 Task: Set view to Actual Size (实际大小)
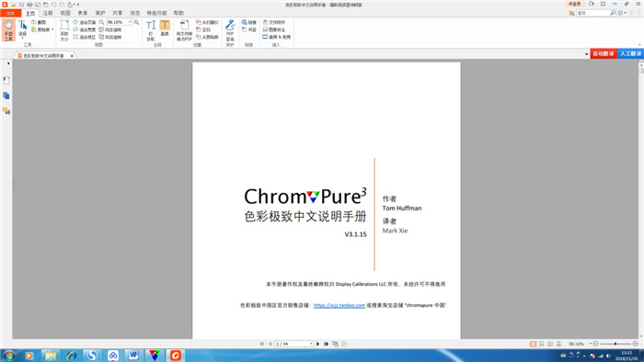pos(64,30)
